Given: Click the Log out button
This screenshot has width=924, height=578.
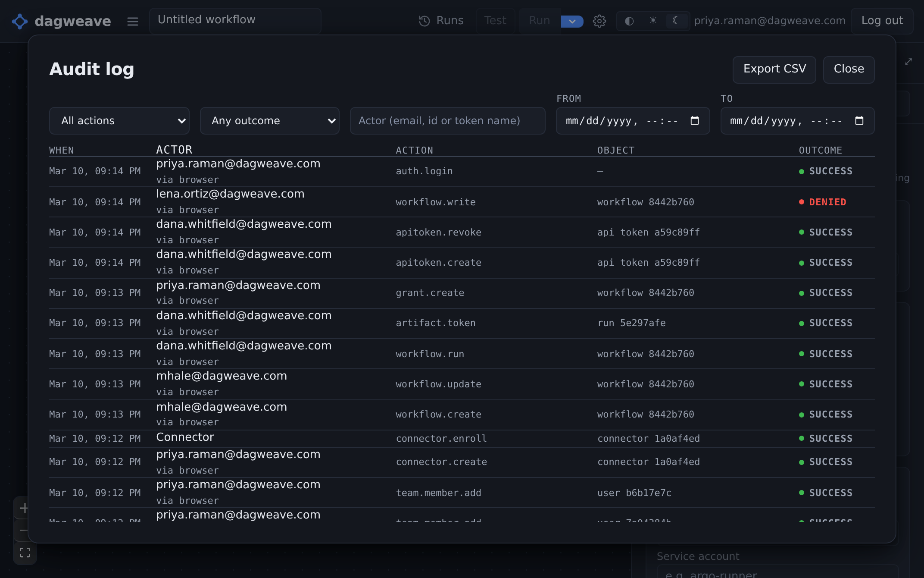Looking at the screenshot, I should point(882,21).
